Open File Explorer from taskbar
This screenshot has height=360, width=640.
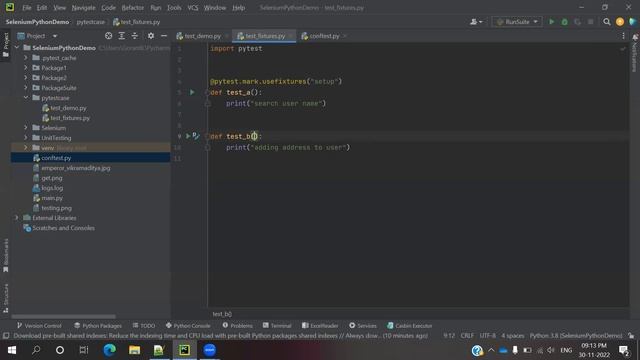pos(134,350)
